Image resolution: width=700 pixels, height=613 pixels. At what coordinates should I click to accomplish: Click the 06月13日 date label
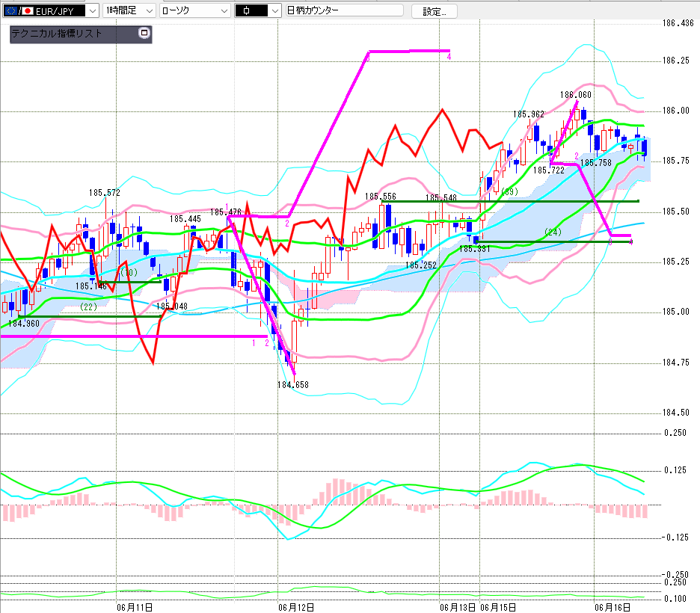458,607
